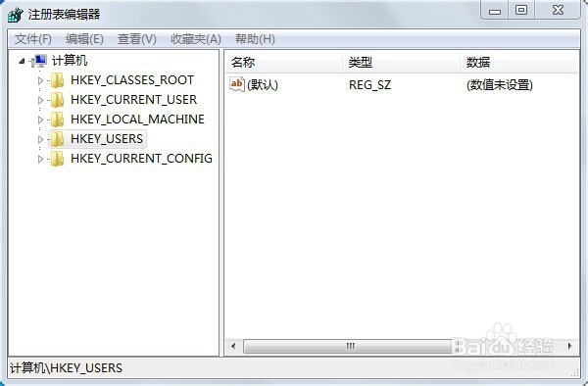The image size is (588, 386).
Task: Select the (默认) value name
Action: [263, 85]
